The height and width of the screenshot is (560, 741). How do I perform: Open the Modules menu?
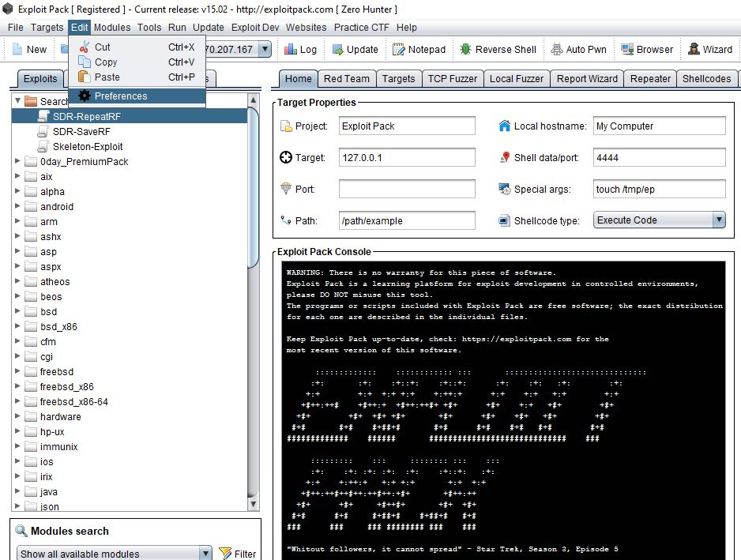112,28
